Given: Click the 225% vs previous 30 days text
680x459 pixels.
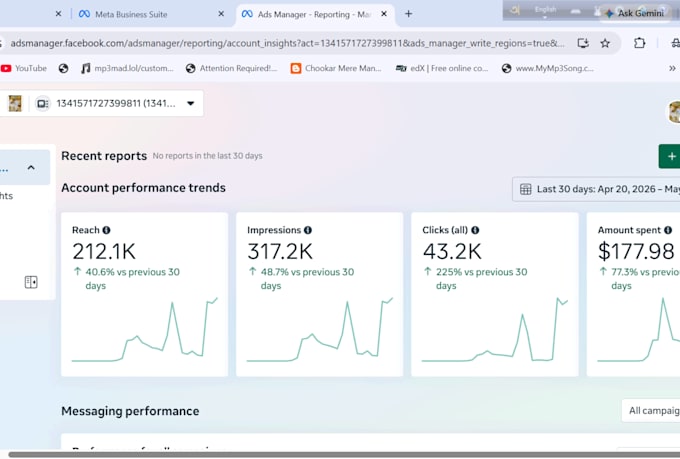Looking at the screenshot, I should tap(481, 279).
